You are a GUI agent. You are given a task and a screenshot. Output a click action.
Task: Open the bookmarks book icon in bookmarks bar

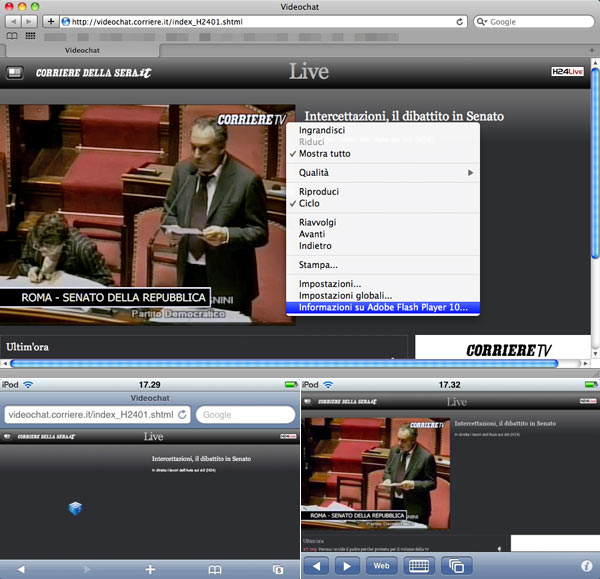(13, 36)
